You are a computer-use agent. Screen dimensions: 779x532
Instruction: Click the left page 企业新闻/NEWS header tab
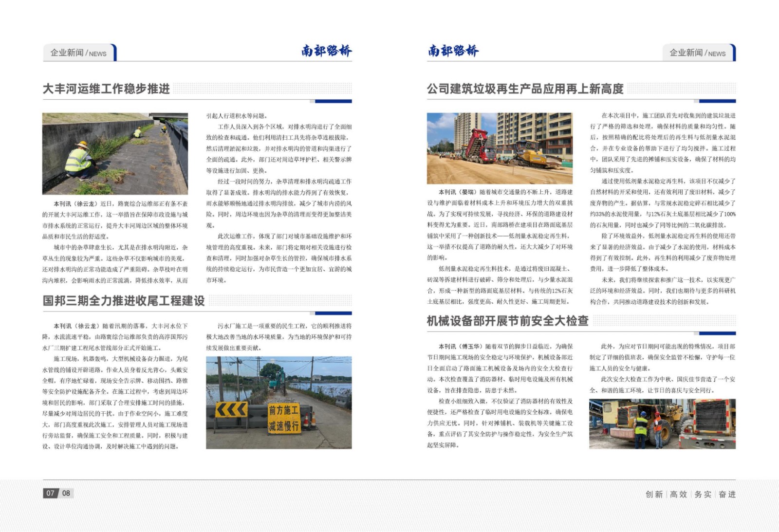tap(80, 53)
